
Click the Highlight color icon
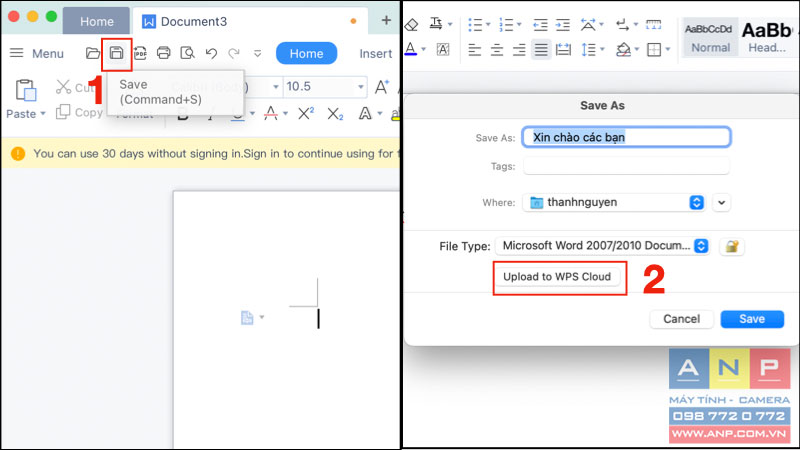coord(395,114)
